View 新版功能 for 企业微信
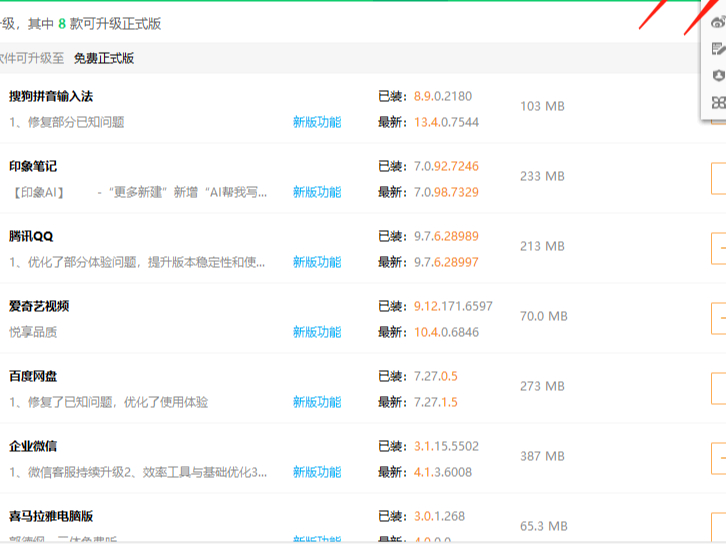This screenshot has height=544, width=726. [x=317, y=472]
